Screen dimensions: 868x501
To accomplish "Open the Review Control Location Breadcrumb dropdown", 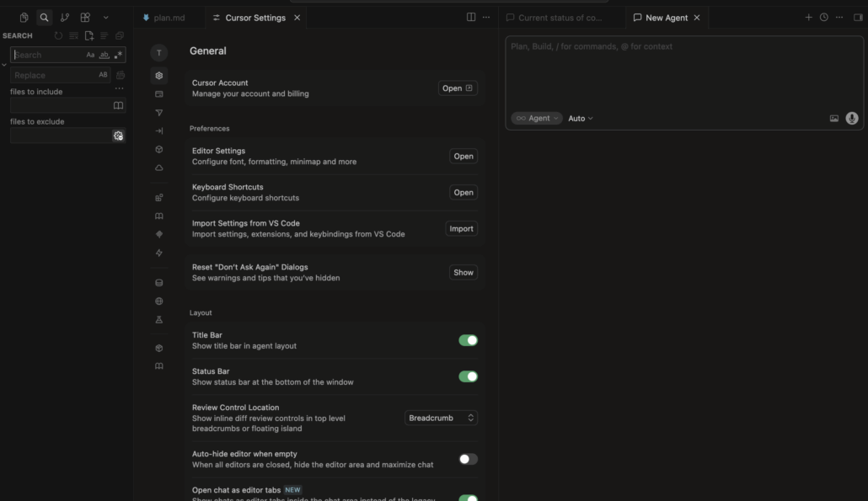I will coord(441,418).
